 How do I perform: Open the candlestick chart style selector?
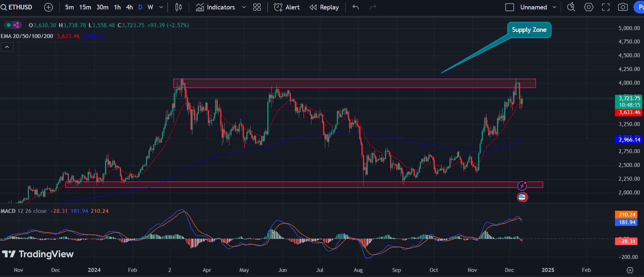179,7
